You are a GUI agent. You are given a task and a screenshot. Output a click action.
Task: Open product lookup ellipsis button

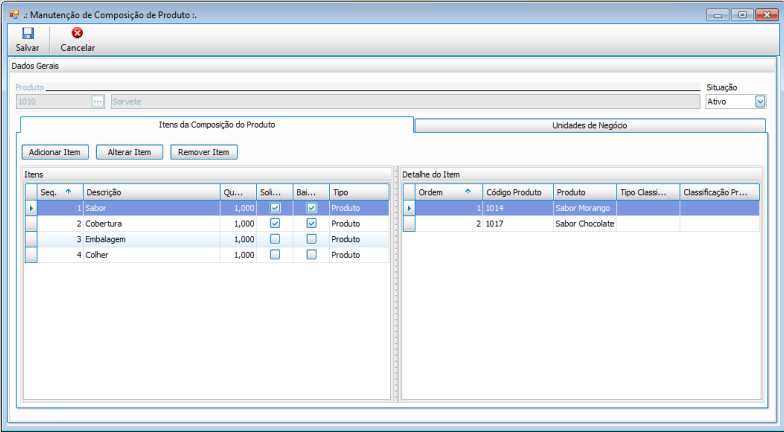click(x=98, y=102)
